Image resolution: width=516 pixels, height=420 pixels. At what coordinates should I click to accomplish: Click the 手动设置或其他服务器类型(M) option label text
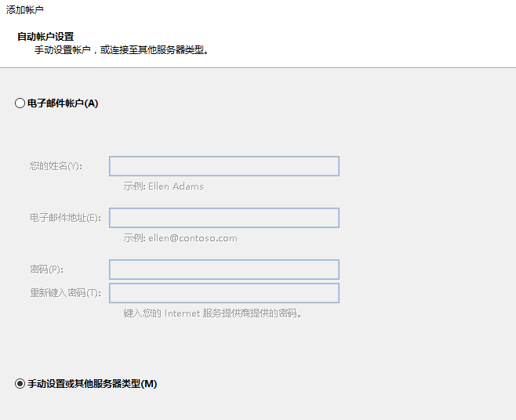(x=93, y=384)
